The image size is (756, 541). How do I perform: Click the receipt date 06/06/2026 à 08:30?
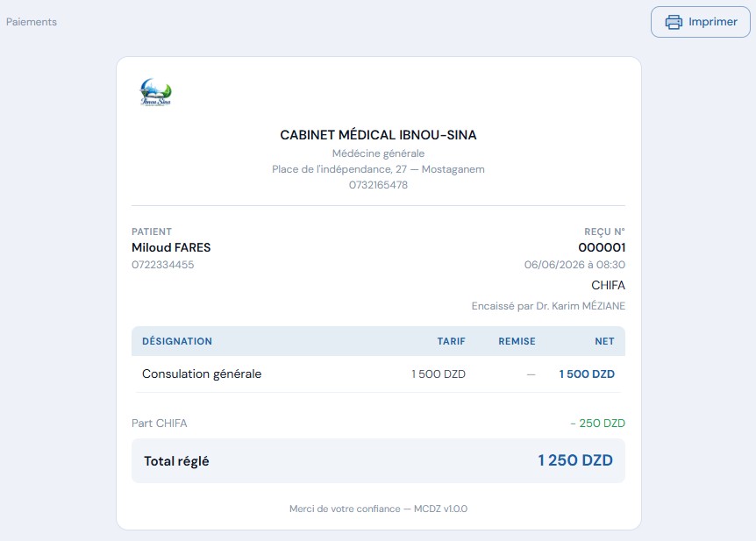(574, 265)
